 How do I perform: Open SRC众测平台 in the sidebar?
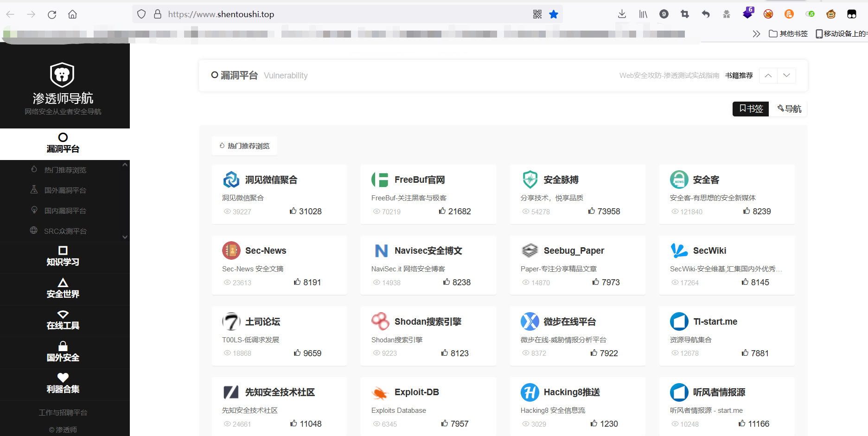(65, 231)
